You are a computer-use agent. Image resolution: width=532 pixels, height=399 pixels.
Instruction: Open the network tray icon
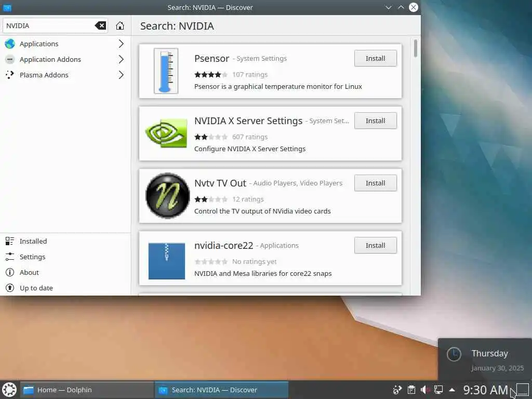[438, 390]
